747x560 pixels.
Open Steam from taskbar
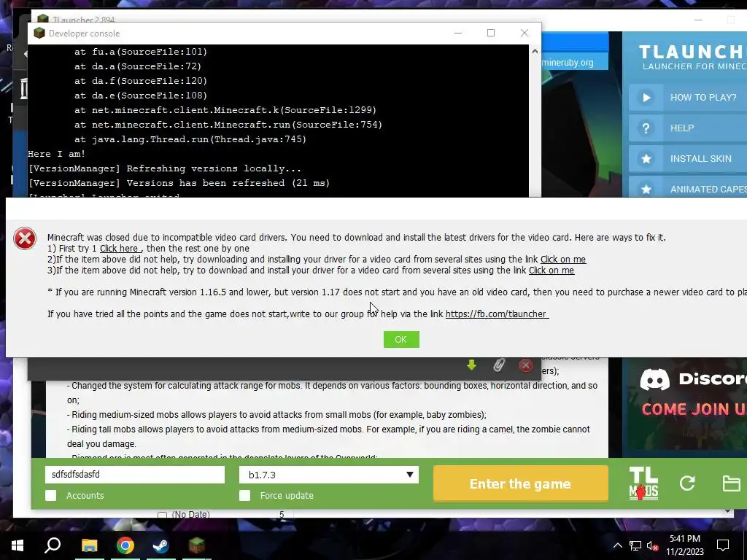(160, 545)
